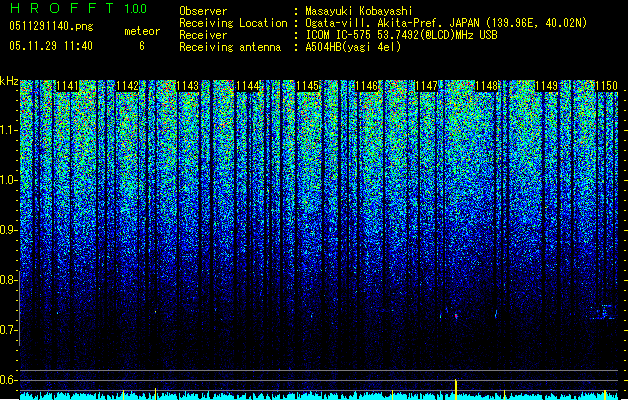Viewport: 629px width, 400px height.
Task: Click the red meteor echo dot below 1147
Action: (x=456, y=316)
